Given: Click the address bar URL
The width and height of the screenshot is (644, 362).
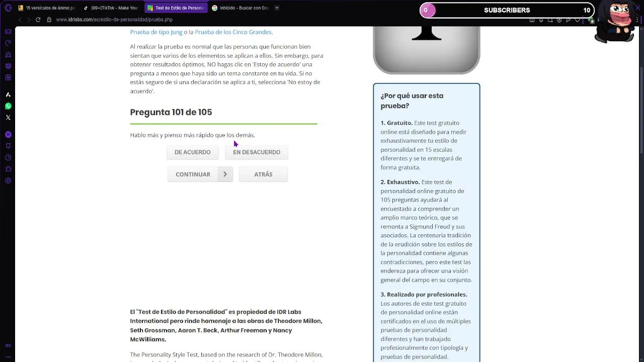Looking at the screenshot, I should tap(114, 20).
